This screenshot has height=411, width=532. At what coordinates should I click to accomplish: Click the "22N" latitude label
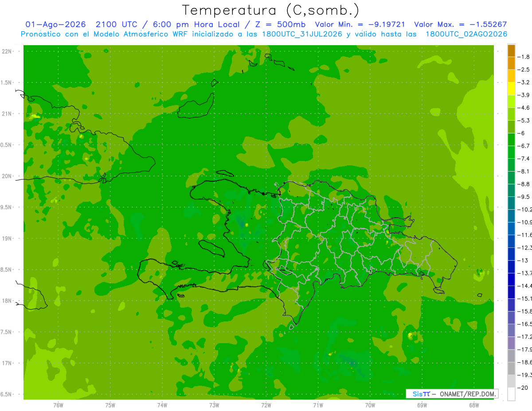coord(7,51)
